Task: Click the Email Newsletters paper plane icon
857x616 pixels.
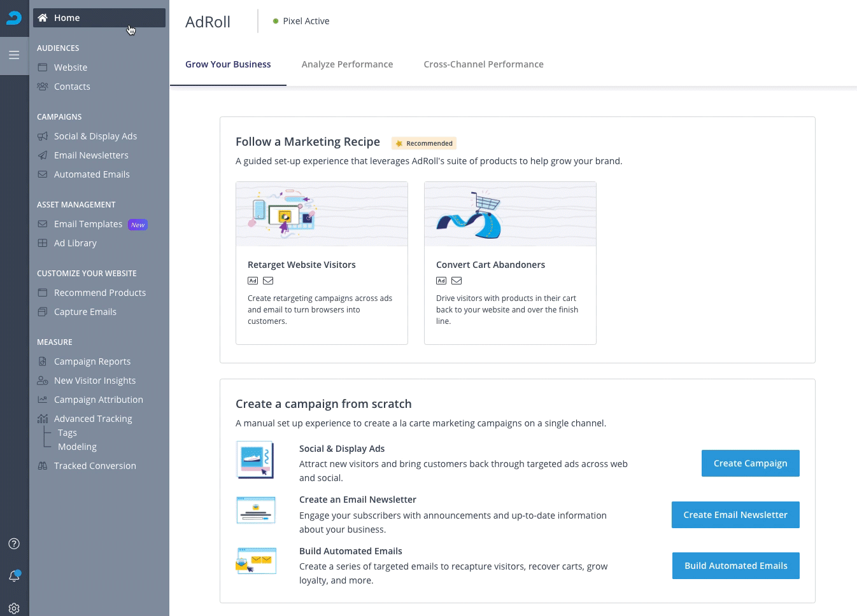Action: 43,155
